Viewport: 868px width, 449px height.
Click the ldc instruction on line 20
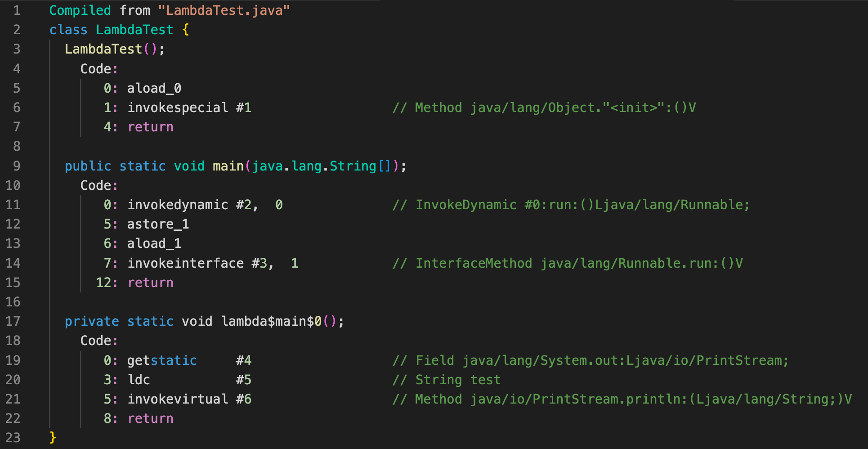pos(139,380)
